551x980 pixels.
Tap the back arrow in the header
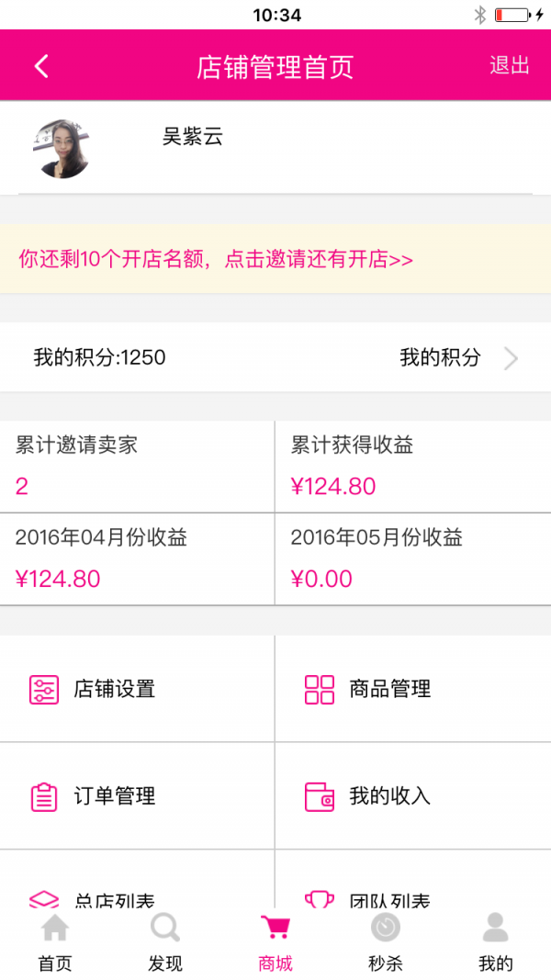click(39, 65)
